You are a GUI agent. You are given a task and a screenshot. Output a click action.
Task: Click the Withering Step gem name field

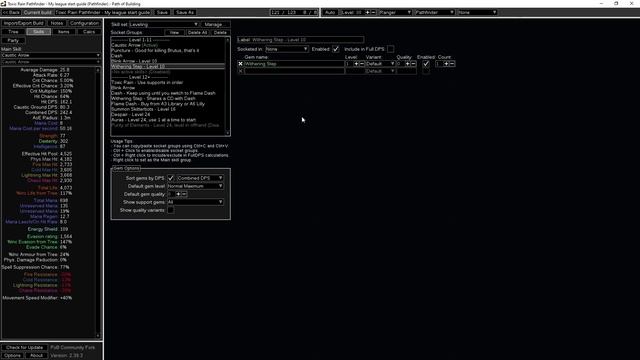(x=294, y=64)
